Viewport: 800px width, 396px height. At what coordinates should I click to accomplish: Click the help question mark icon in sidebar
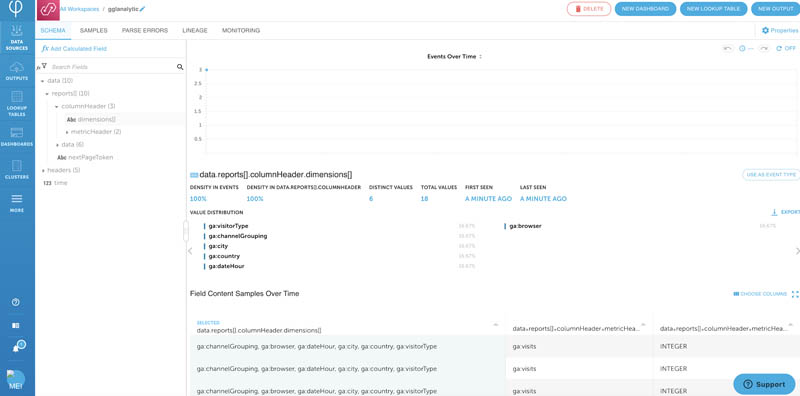16,302
